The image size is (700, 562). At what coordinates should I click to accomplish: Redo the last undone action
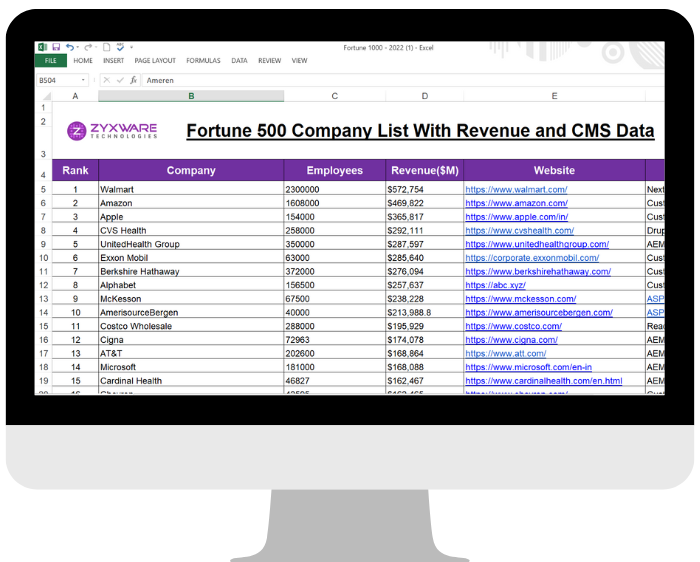coord(88,47)
